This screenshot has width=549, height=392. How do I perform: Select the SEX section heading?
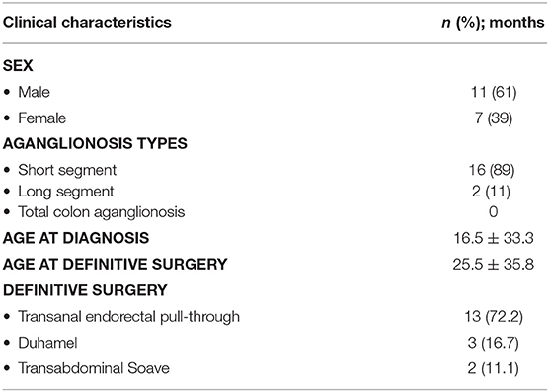coord(18,66)
